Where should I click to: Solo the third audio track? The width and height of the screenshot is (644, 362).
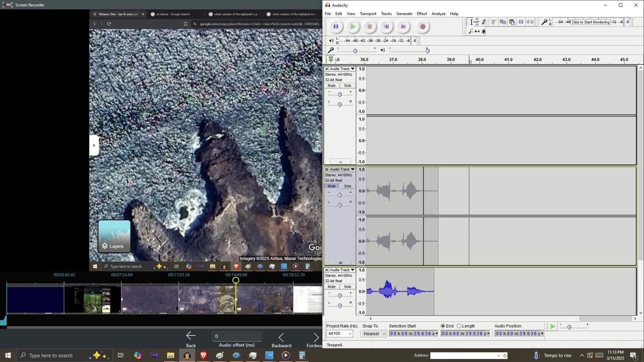pos(348,287)
